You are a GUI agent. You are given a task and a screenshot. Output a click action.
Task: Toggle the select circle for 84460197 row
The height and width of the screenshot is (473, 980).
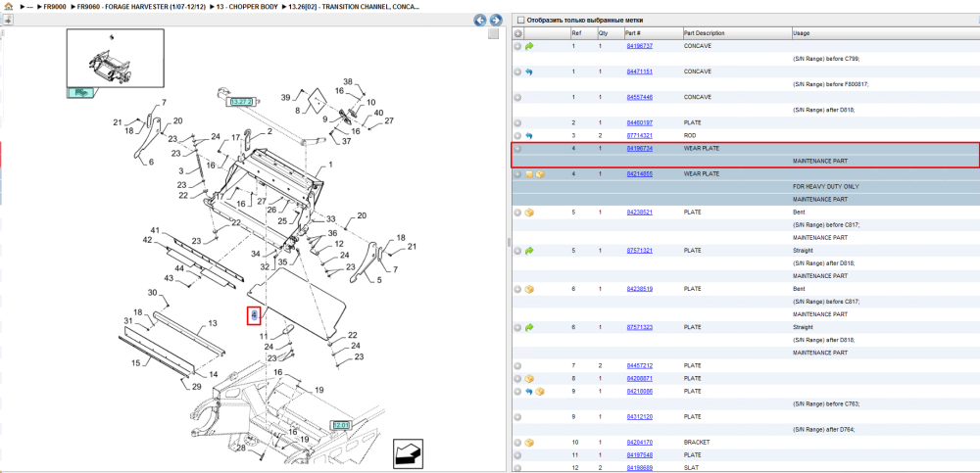518,123
